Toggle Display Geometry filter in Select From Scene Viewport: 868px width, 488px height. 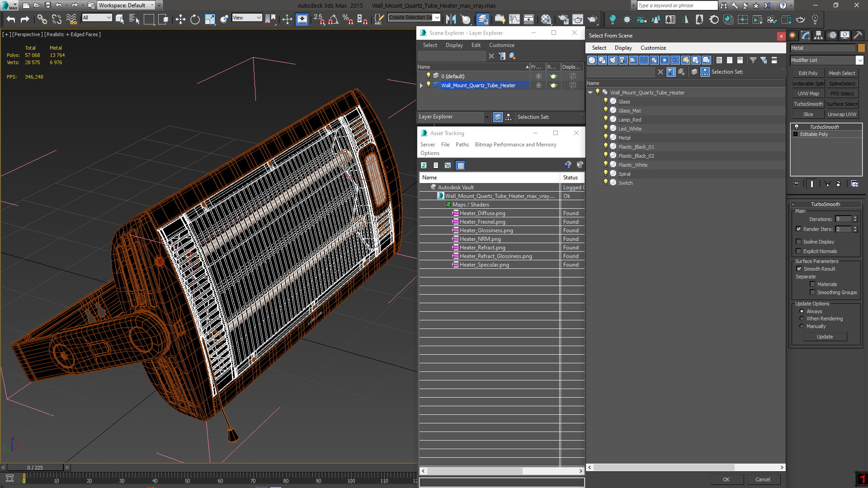(x=592, y=60)
